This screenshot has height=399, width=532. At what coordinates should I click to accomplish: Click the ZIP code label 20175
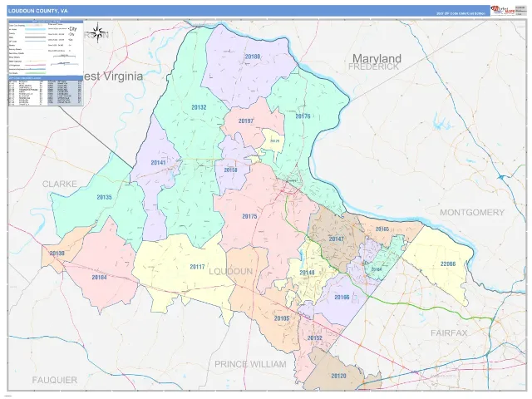[x=249, y=216]
